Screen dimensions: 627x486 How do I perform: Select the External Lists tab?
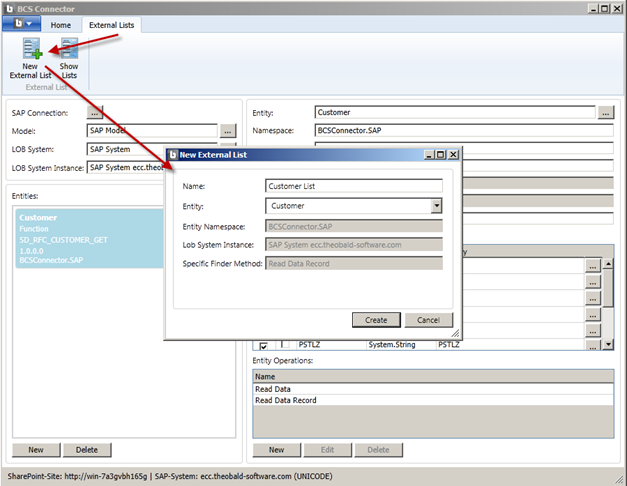click(x=110, y=24)
